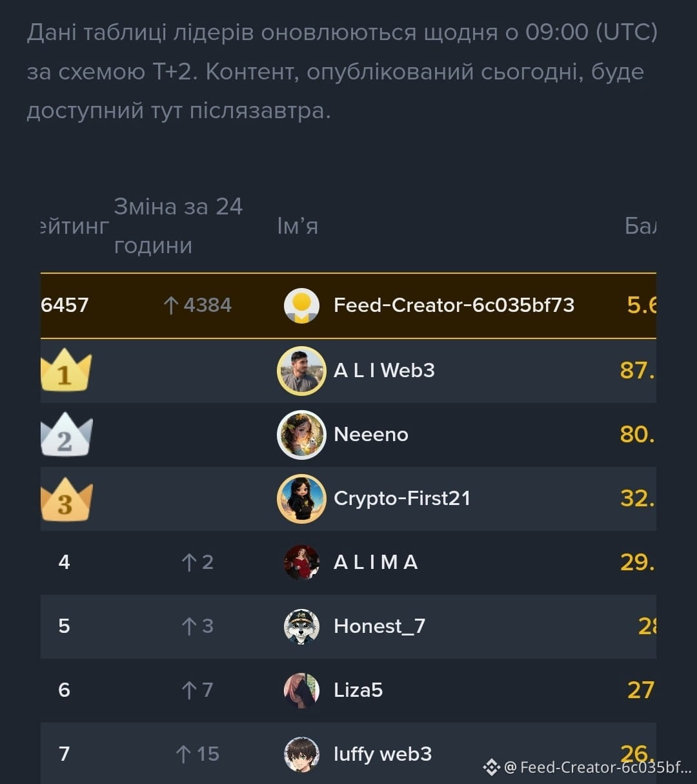This screenshot has width=697, height=784.
Task: Click the up arrow next to 15
Action: [183, 754]
